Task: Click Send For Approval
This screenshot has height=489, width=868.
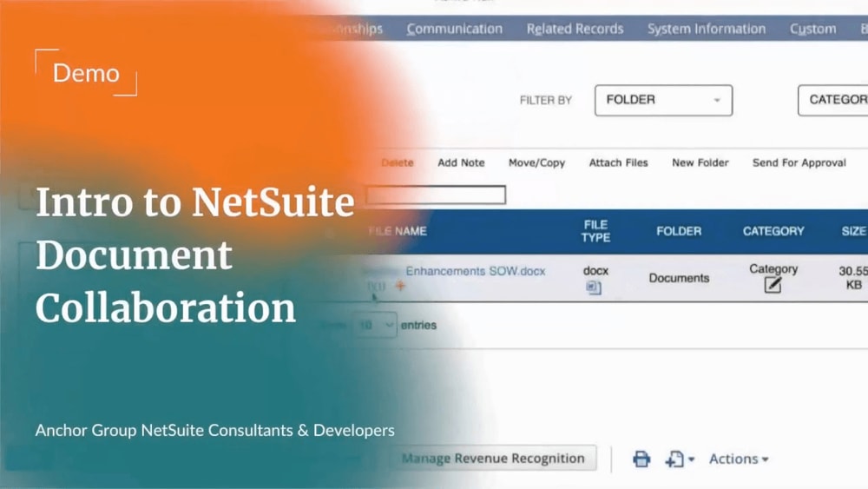Action: tap(799, 162)
